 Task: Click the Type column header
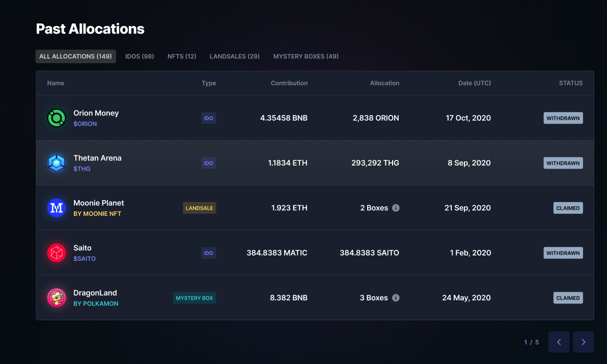[x=209, y=83]
